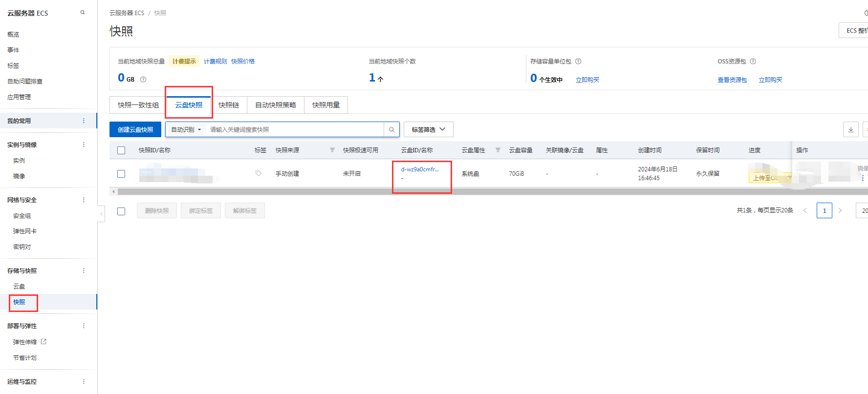Click the filter icon in 快照来源 column
The height and width of the screenshot is (394, 868).
(332, 150)
